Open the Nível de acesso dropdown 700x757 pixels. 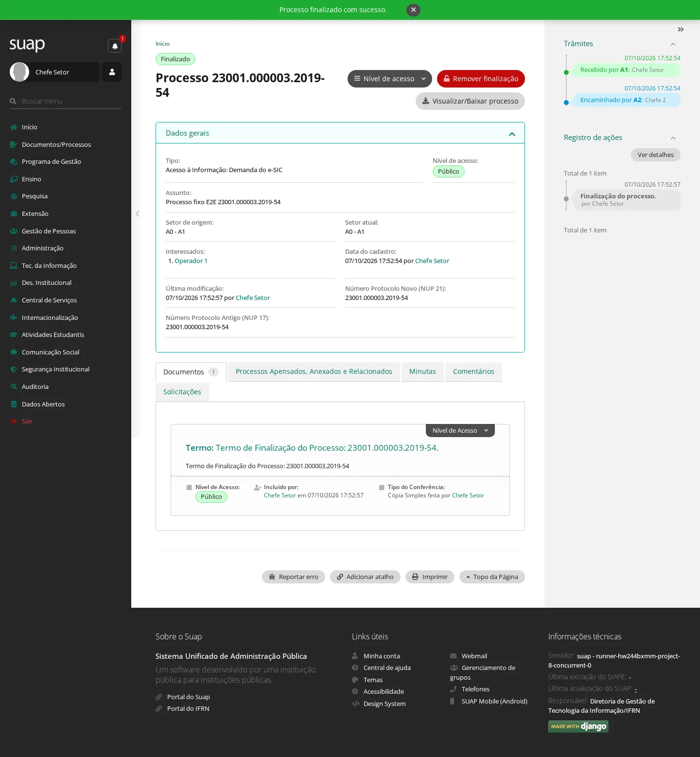point(389,79)
